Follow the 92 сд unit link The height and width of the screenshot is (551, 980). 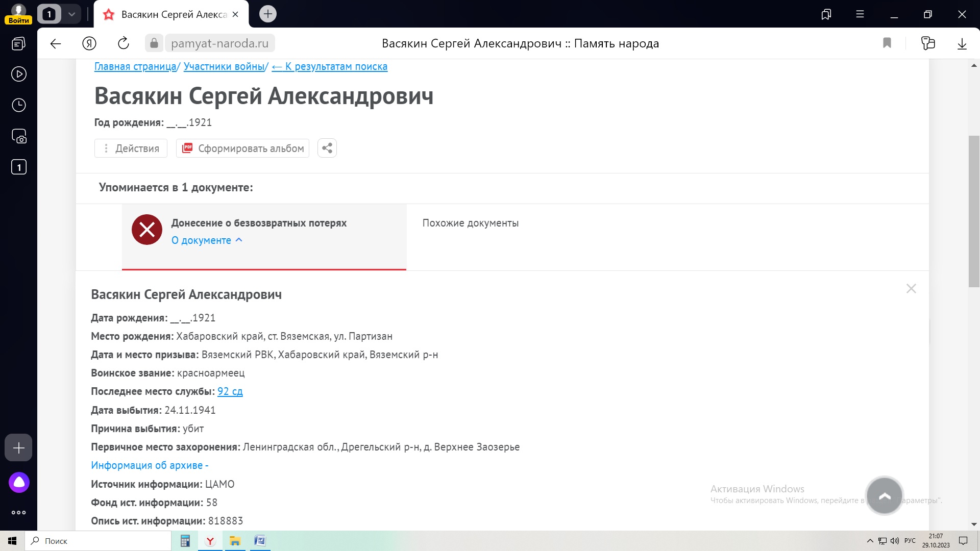pyautogui.click(x=230, y=391)
